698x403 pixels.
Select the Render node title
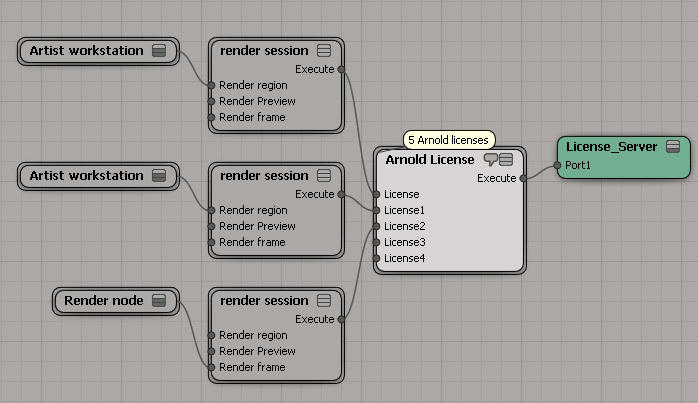click(x=103, y=300)
